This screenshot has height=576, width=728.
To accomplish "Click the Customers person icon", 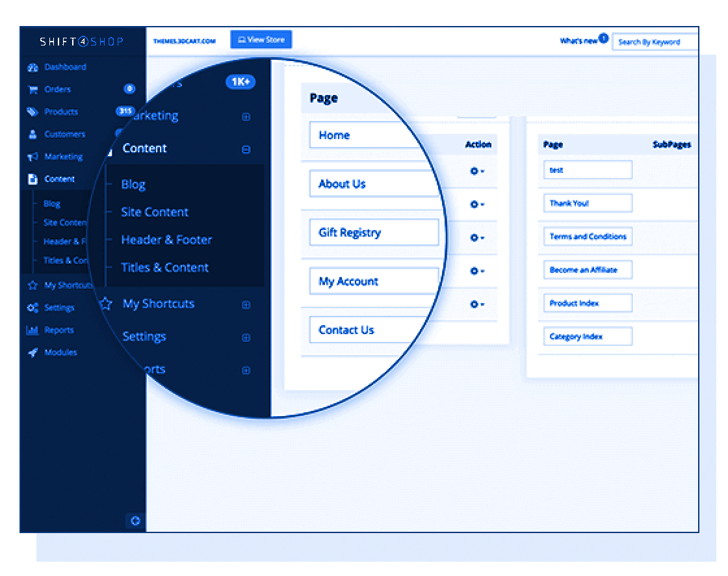I will coord(32,135).
